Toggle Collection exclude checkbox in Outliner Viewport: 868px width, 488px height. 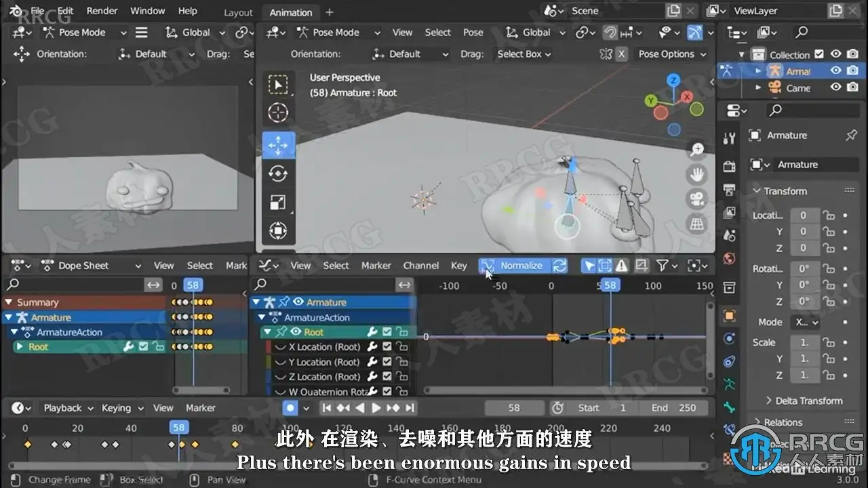819,54
